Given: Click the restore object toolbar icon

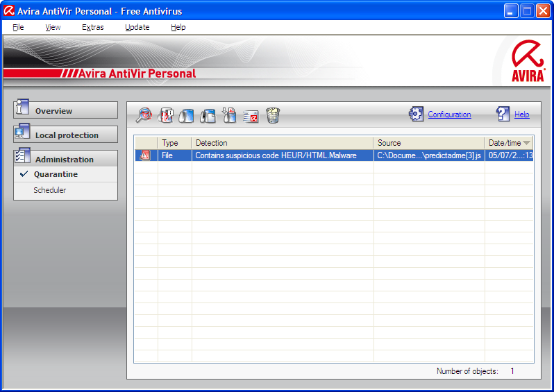Looking at the screenshot, I should 186,115.
